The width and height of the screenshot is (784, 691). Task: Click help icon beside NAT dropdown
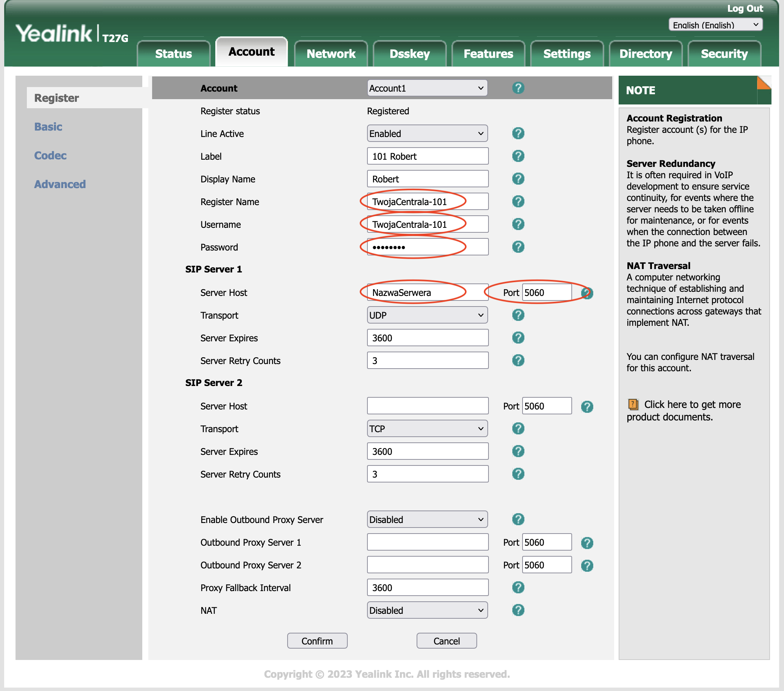[518, 610]
